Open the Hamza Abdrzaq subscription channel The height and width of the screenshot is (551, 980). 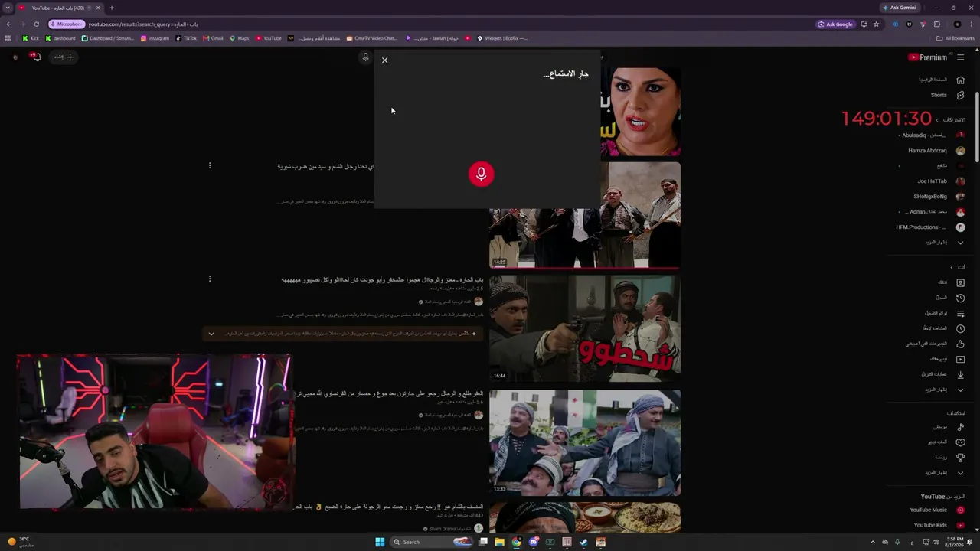coord(936,151)
